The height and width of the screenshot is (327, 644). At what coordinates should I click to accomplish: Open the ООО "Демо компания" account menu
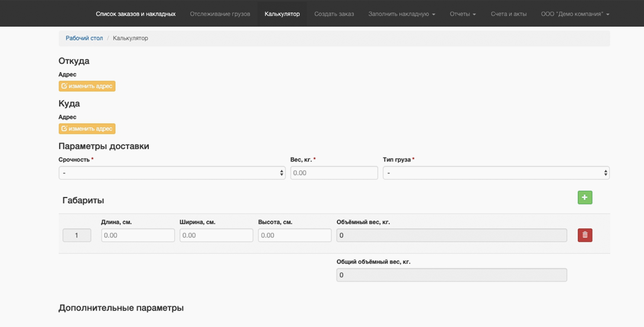point(575,14)
